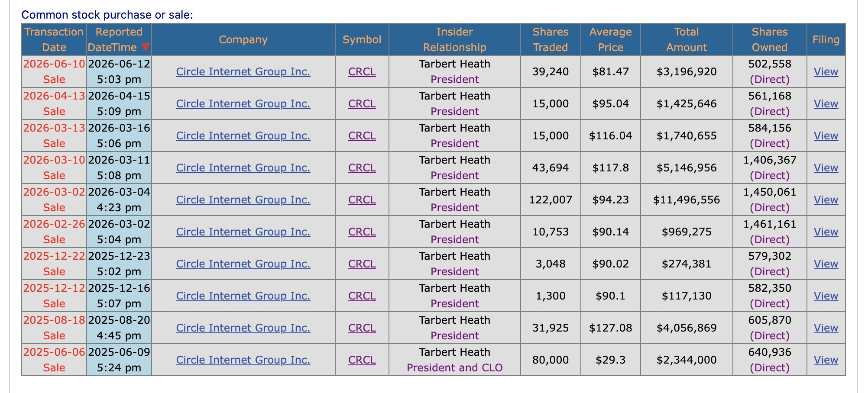Click the Company column header
The height and width of the screenshot is (393, 868).
click(243, 39)
